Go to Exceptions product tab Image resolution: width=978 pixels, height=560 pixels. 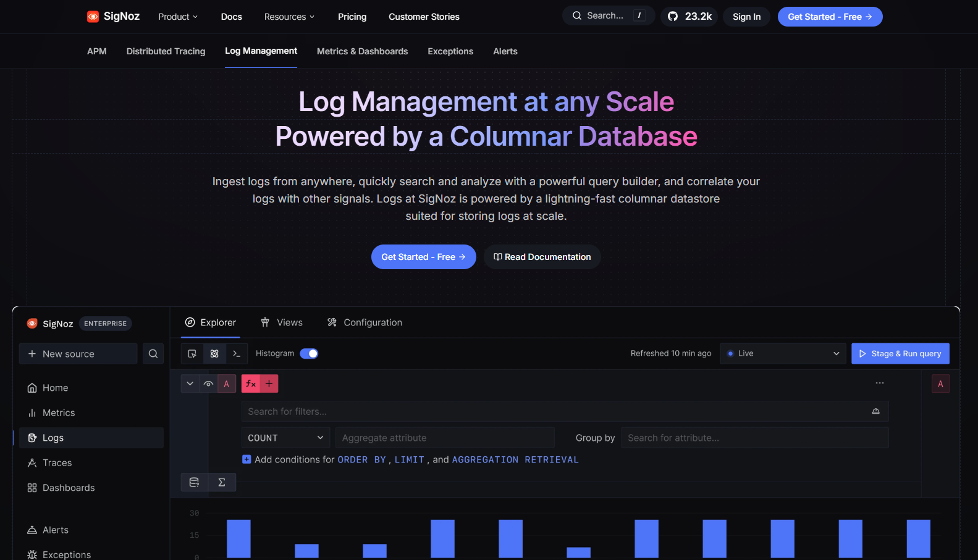pyautogui.click(x=450, y=51)
